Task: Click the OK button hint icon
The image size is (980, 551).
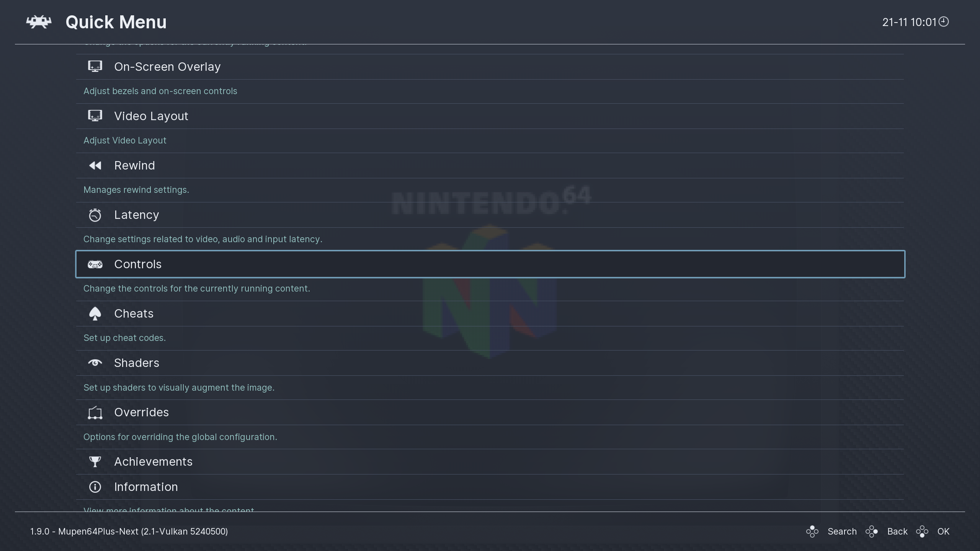Action: point(922,531)
